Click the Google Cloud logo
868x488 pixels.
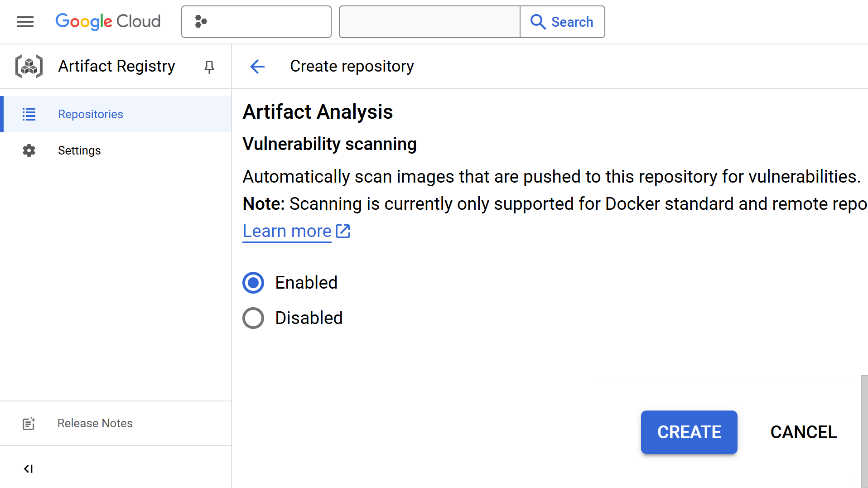108,22
